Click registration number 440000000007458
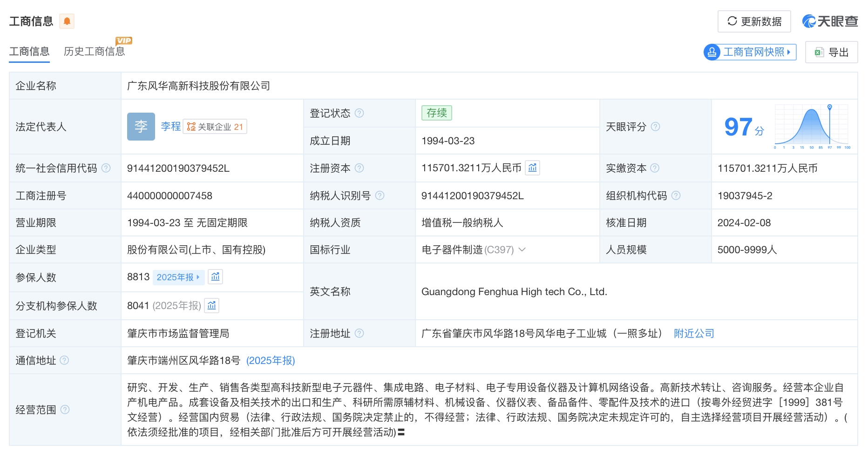 coord(170,196)
